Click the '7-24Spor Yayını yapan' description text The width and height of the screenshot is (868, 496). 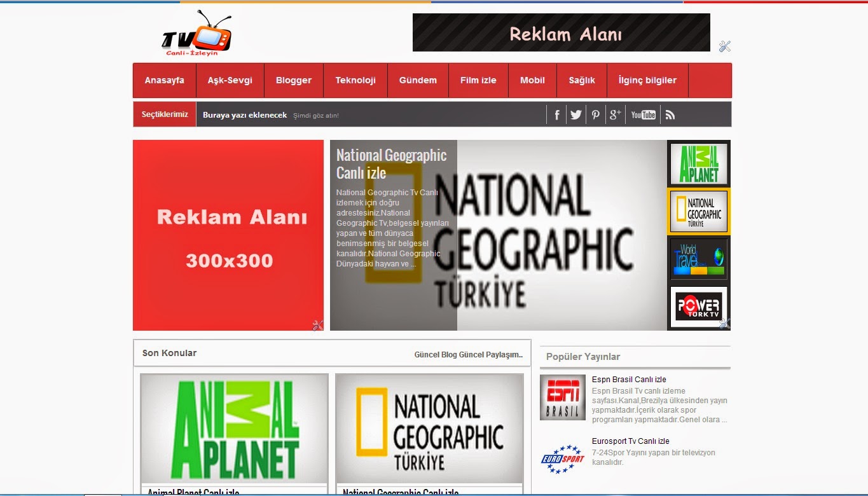(654, 457)
